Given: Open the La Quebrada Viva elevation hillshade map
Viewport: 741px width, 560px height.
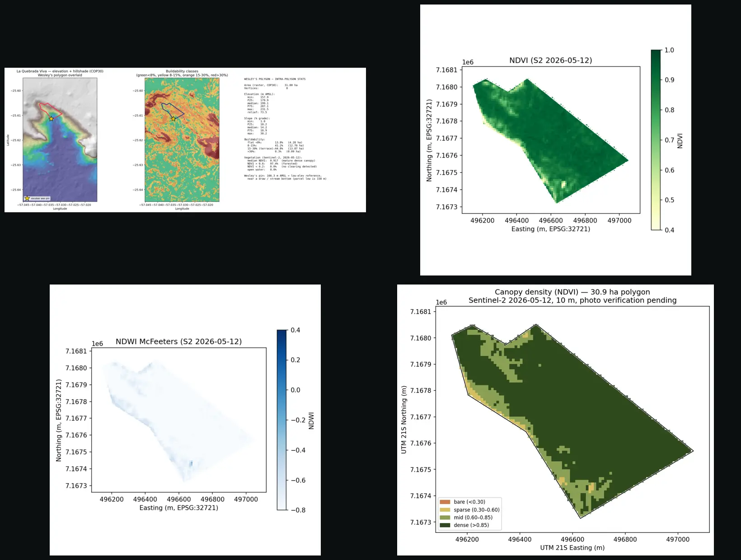Looking at the screenshot, I should (60, 140).
